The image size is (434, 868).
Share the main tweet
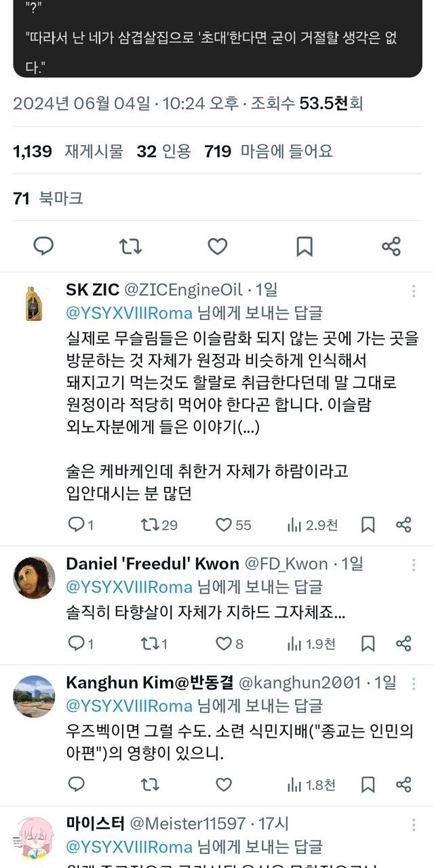391,246
